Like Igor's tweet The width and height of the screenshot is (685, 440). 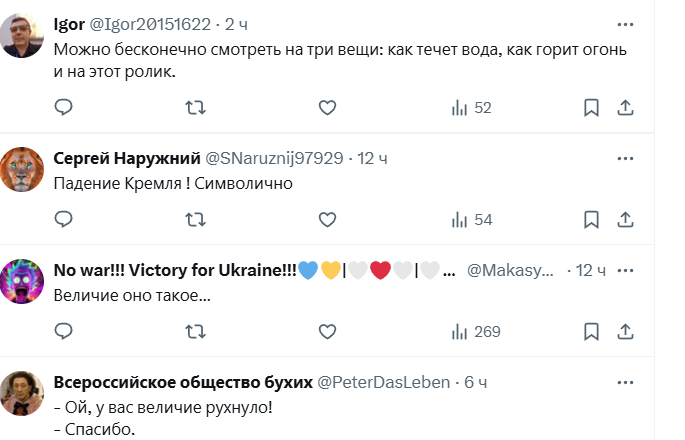[x=327, y=108]
